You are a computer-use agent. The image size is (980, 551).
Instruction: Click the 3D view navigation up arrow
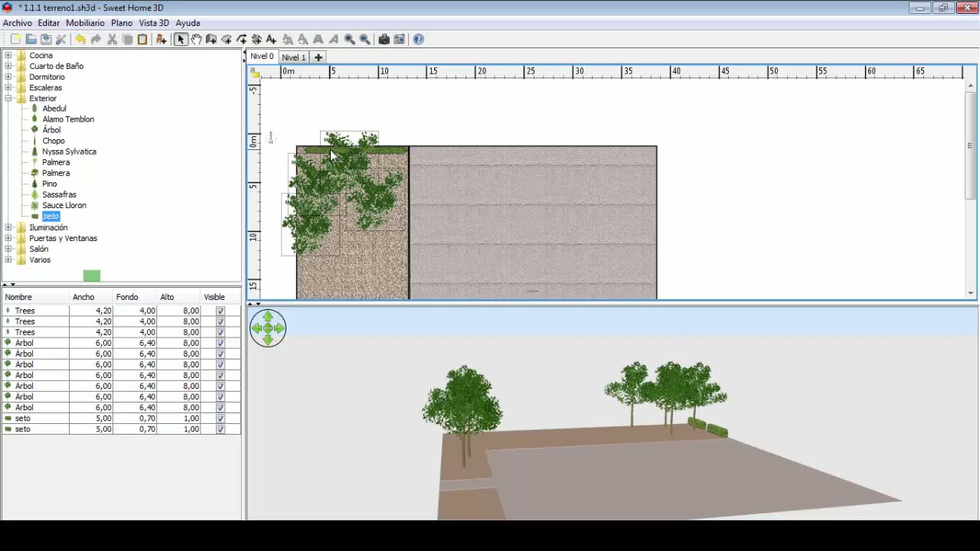coord(268,317)
